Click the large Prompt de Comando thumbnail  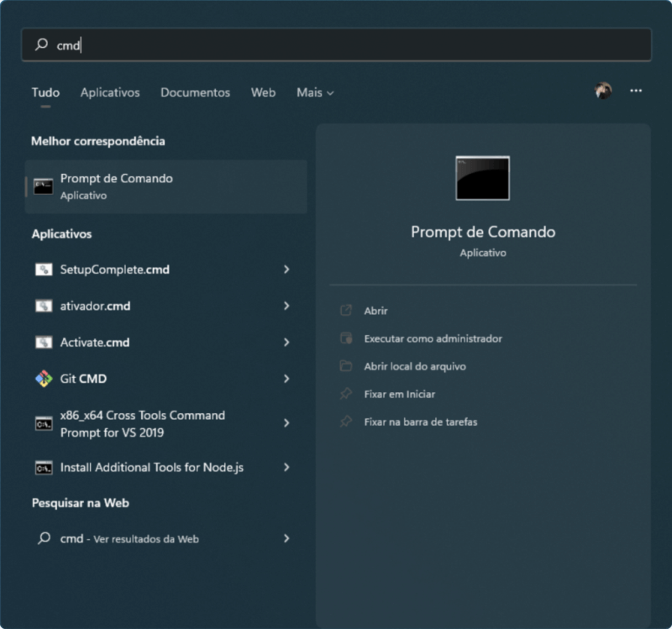[x=482, y=178]
